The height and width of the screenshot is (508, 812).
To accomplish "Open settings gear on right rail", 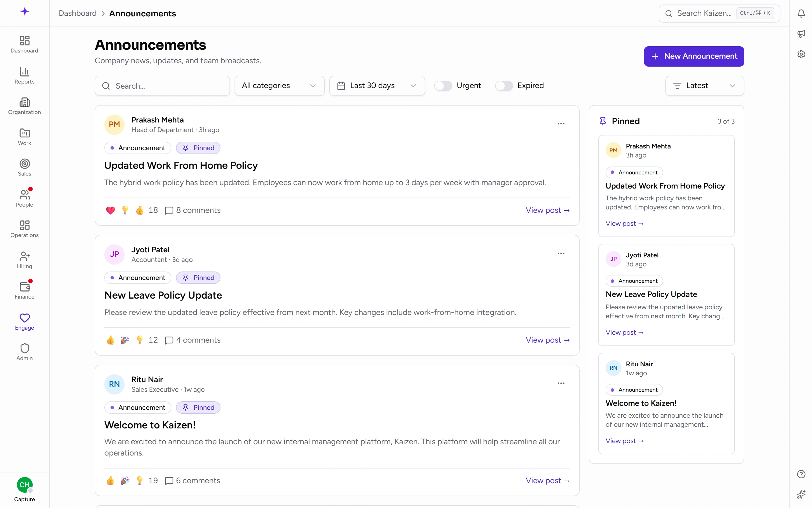I will (x=801, y=54).
